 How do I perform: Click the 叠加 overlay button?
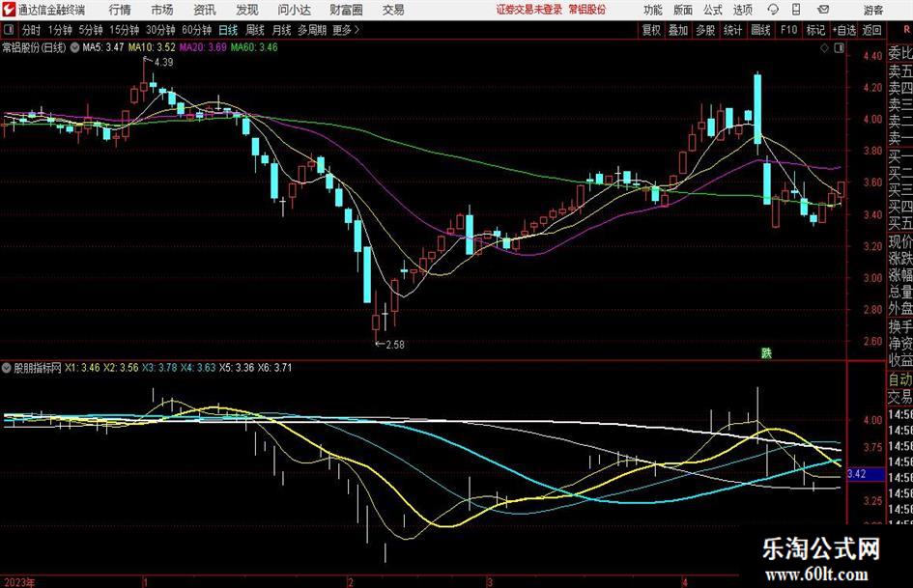[x=678, y=30]
